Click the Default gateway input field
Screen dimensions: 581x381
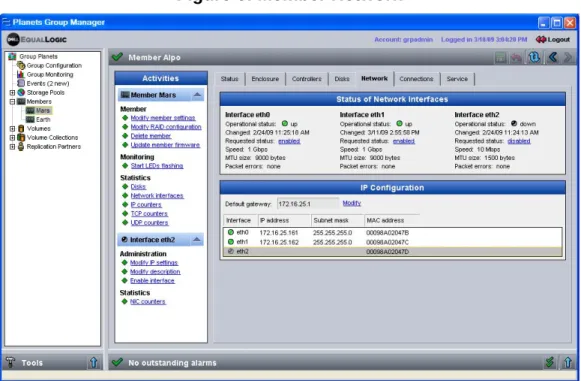pos(308,204)
